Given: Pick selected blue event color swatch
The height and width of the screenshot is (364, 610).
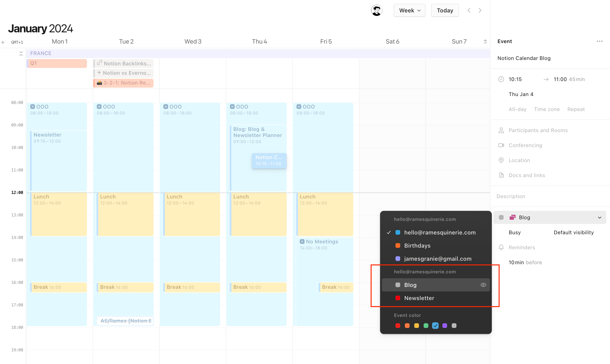Looking at the screenshot, I should coord(435,326).
